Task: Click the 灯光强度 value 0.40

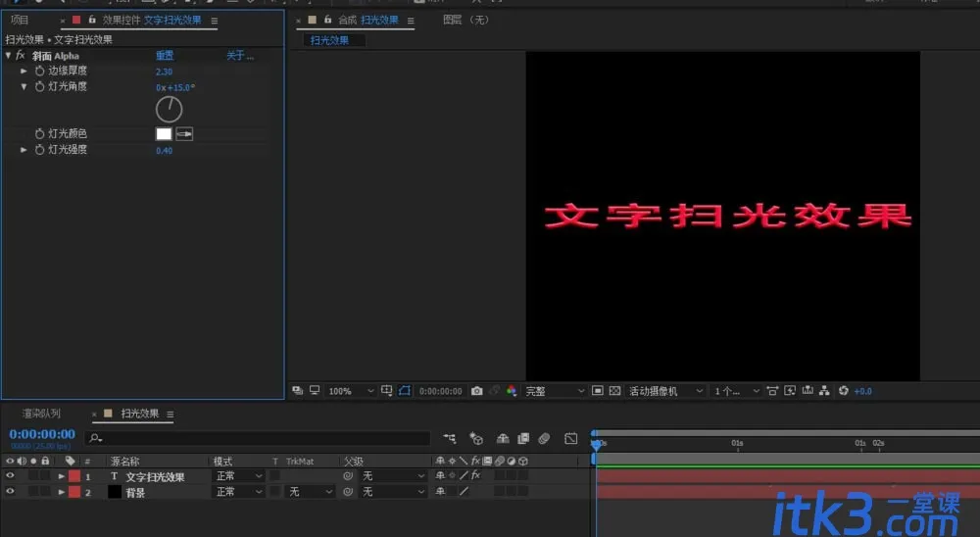Action: pyautogui.click(x=164, y=151)
